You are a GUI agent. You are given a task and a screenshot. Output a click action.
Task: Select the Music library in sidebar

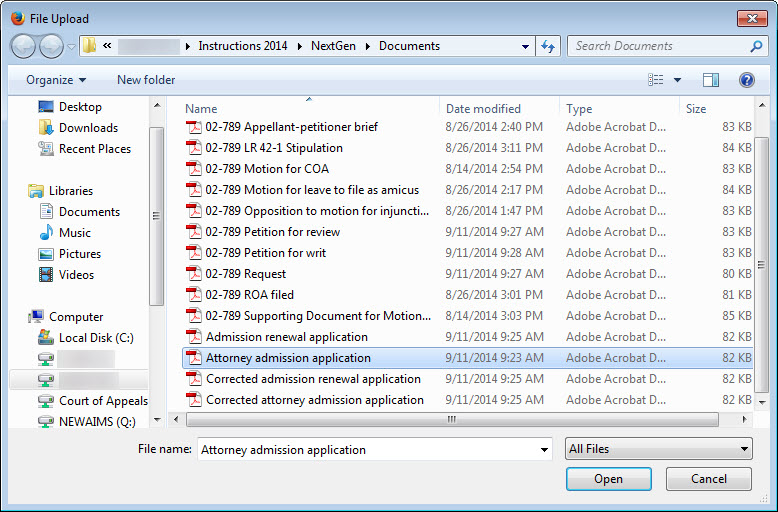tap(74, 233)
